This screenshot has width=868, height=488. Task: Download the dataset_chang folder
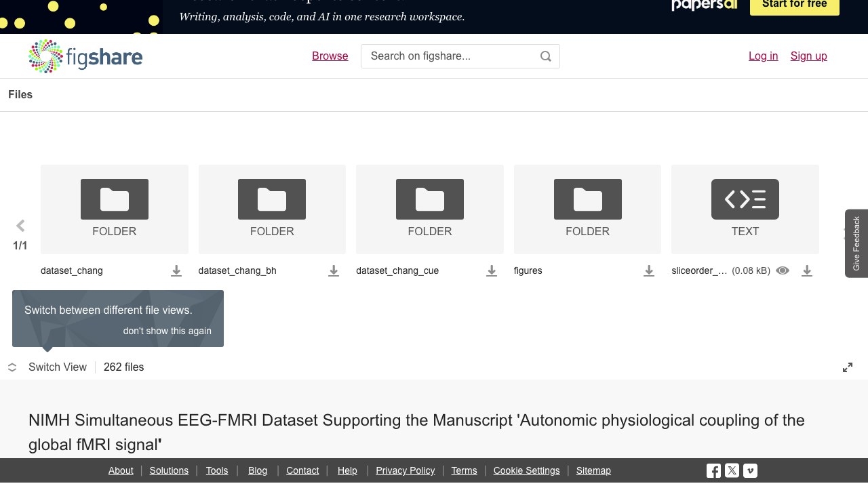(176, 270)
